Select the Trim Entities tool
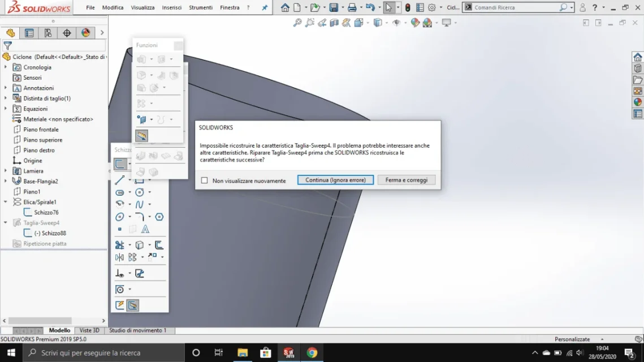The image size is (644, 362). pyautogui.click(x=119, y=245)
